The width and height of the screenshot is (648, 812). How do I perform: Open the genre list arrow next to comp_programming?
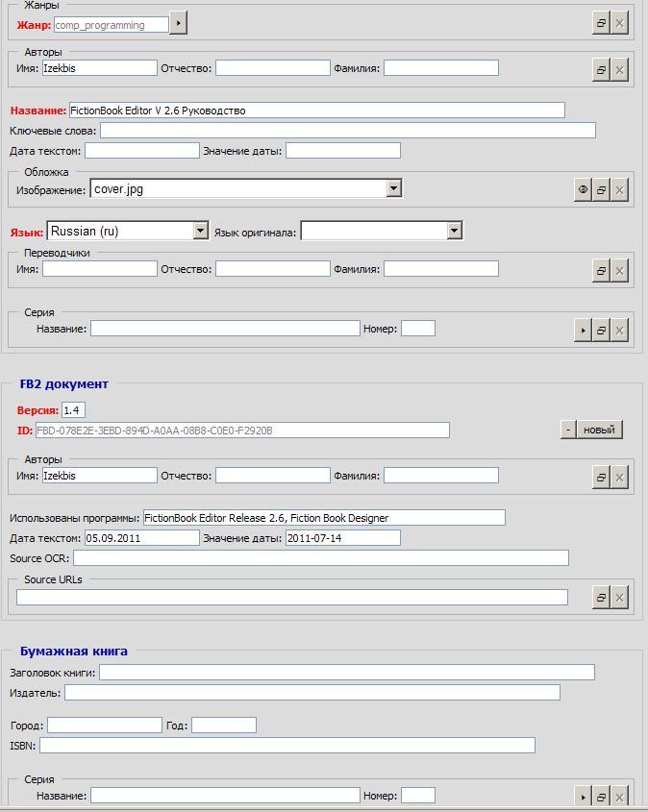(178, 23)
